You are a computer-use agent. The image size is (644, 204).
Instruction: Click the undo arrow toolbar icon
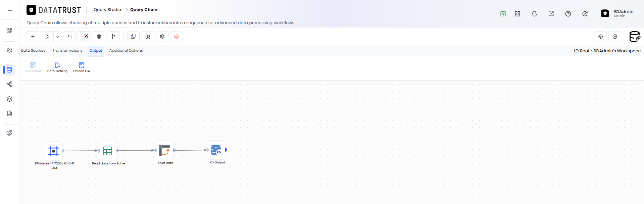click(69, 37)
